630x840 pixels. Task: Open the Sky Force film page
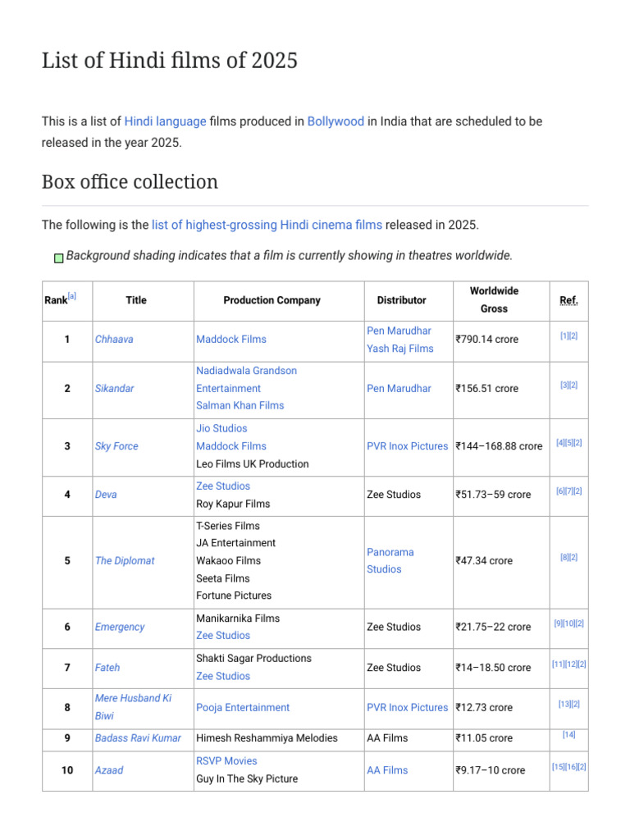tap(116, 446)
